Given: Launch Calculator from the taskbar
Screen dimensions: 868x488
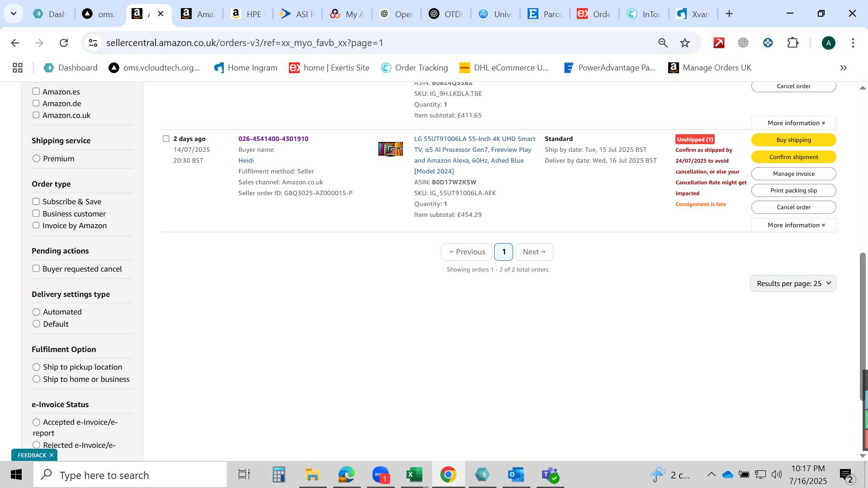Looking at the screenshot, I should pyautogui.click(x=278, y=475).
